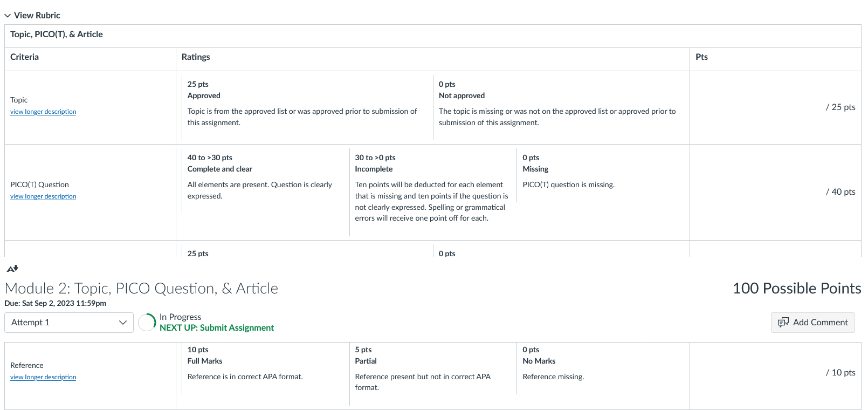The height and width of the screenshot is (410, 868).
Task: Open Reference's view longer description link
Action: pyautogui.click(x=43, y=377)
